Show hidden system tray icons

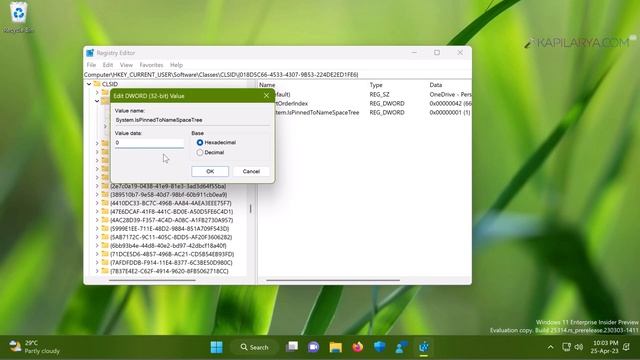coord(551,347)
